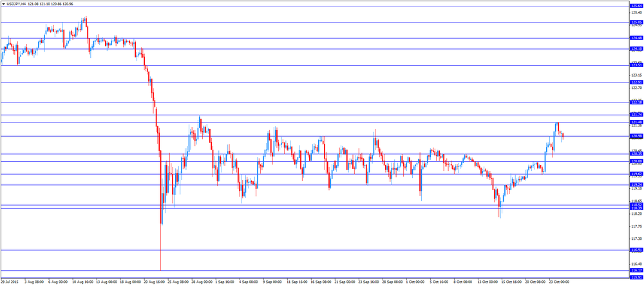Click the 8 Oct 08:00 time label
Image resolution: width=644 pixels, height=285 pixels.
[x=464, y=282]
